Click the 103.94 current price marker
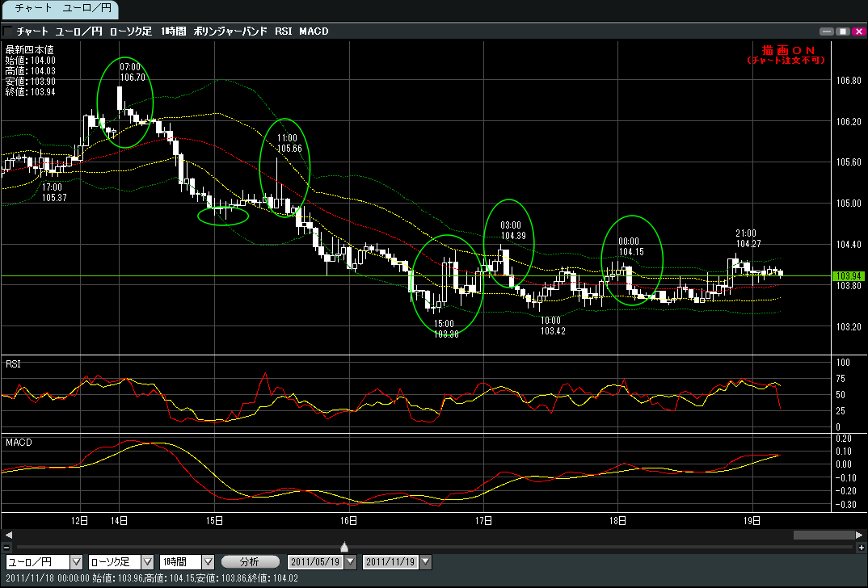The image size is (868, 588). pos(847,276)
